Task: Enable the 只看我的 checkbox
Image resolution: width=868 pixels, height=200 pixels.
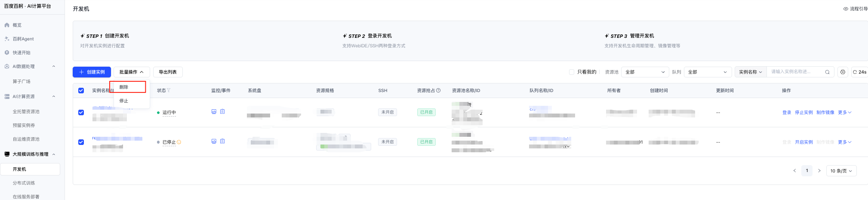Action: 572,72
